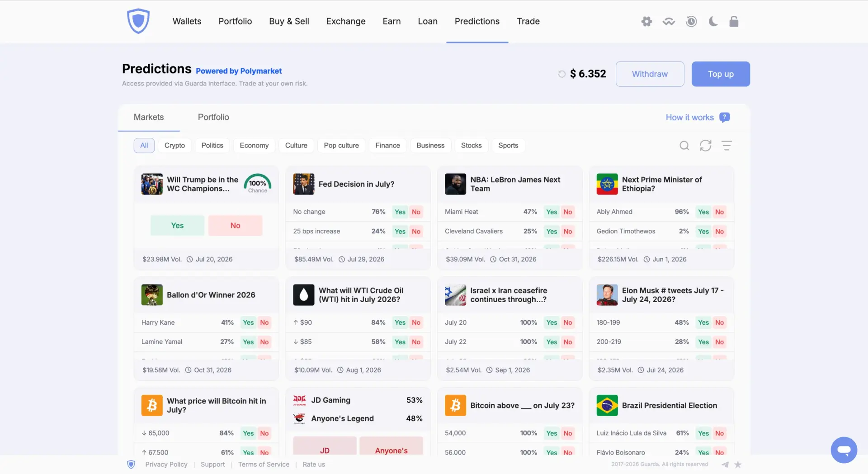Click the Guarda shield logo
868x474 pixels.
[x=138, y=21]
